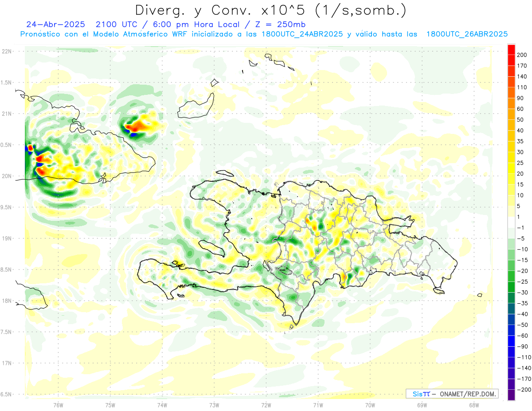Click the '74W' longitude label
This screenshot has width=532, height=411.
pyautogui.click(x=162, y=405)
